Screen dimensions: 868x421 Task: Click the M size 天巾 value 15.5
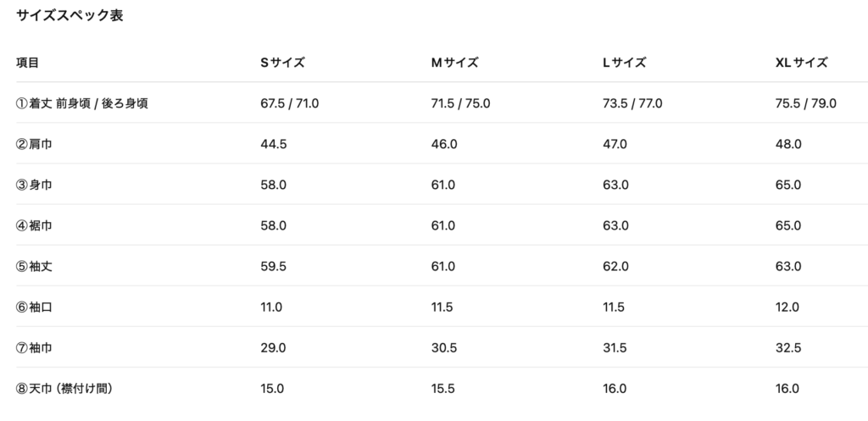click(442, 389)
